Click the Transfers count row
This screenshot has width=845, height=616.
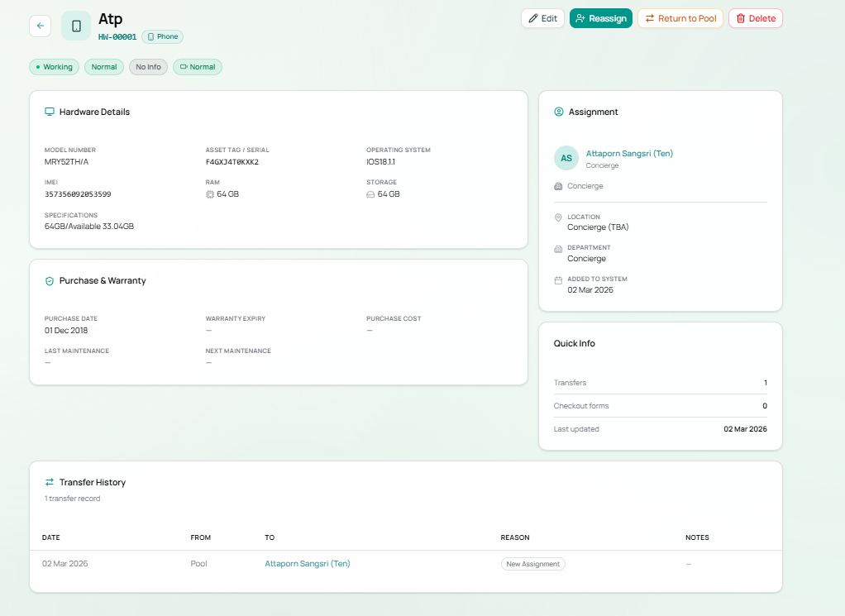(660, 383)
